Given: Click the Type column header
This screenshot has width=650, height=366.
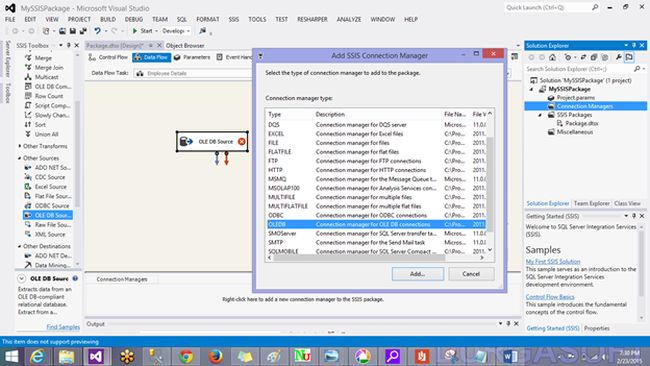Looking at the screenshot, I should (290, 114).
